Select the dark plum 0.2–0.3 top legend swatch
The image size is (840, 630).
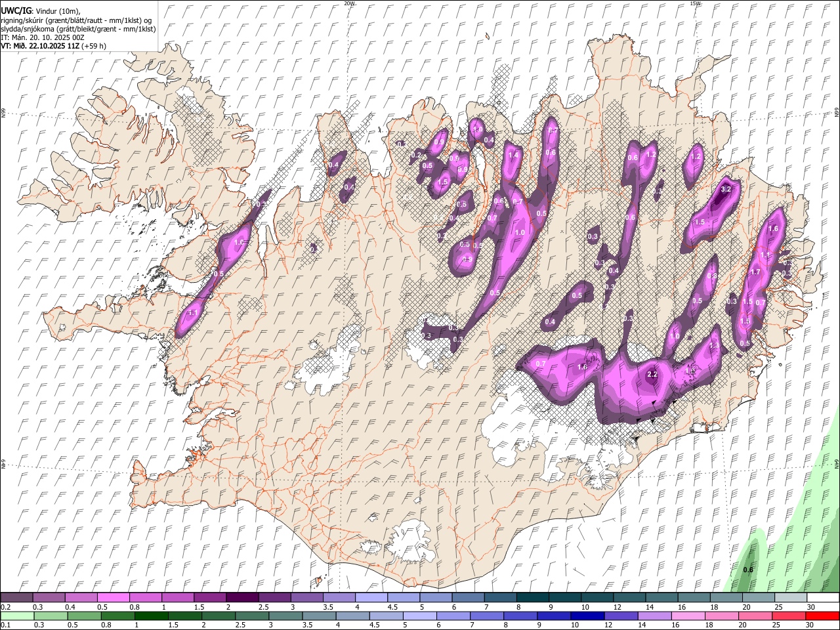(16, 598)
